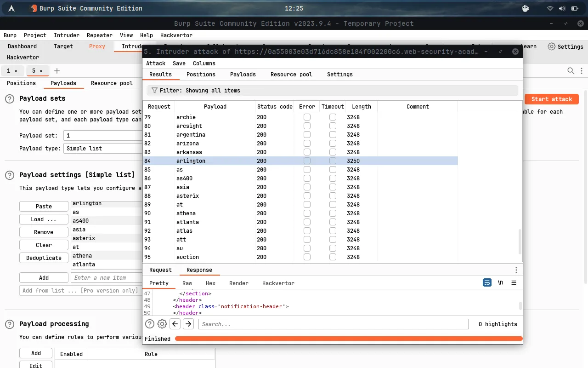Click the help icon beside Payload sets

(10, 99)
